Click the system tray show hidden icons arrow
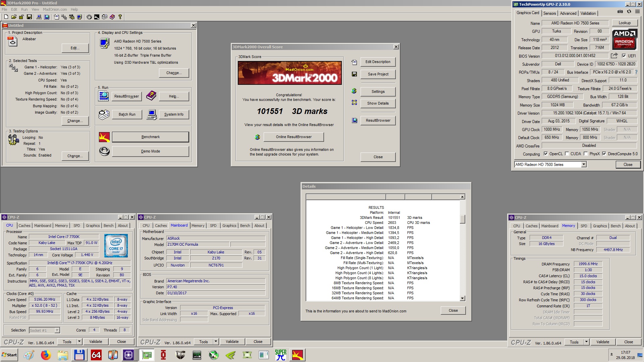Image resolution: width=644 pixels, height=362 pixels. pyautogui.click(x=611, y=354)
